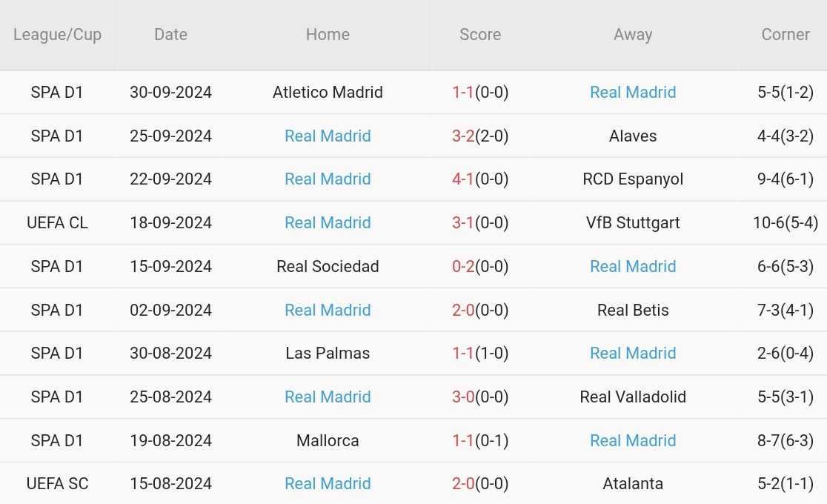Click Real Sociedad home team

328,267
